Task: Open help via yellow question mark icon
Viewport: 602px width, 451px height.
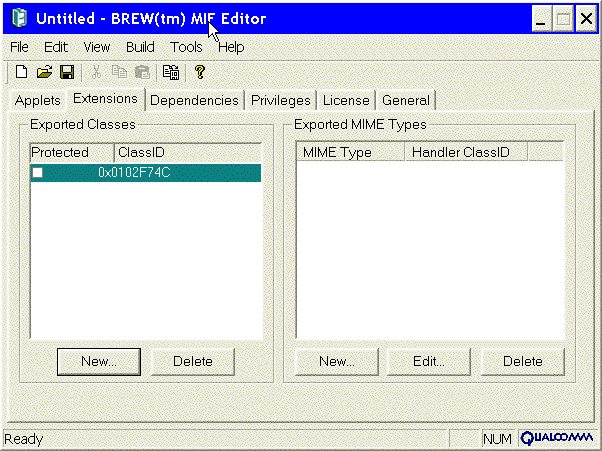Action: pyautogui.click(x=200, y=72)
